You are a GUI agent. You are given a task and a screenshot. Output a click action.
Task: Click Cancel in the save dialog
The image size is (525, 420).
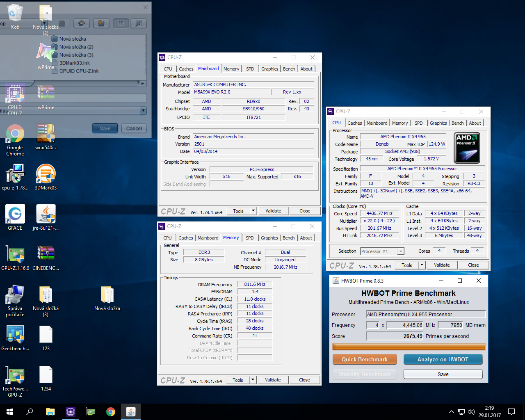(x=134, y=128)
